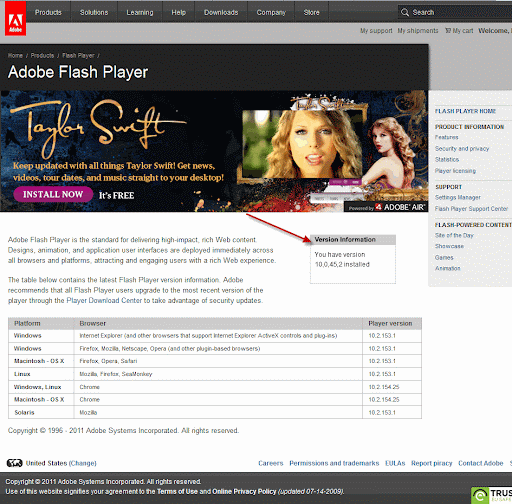
Task: Click the Flash Player breadcrumb link
Action: 78,55
